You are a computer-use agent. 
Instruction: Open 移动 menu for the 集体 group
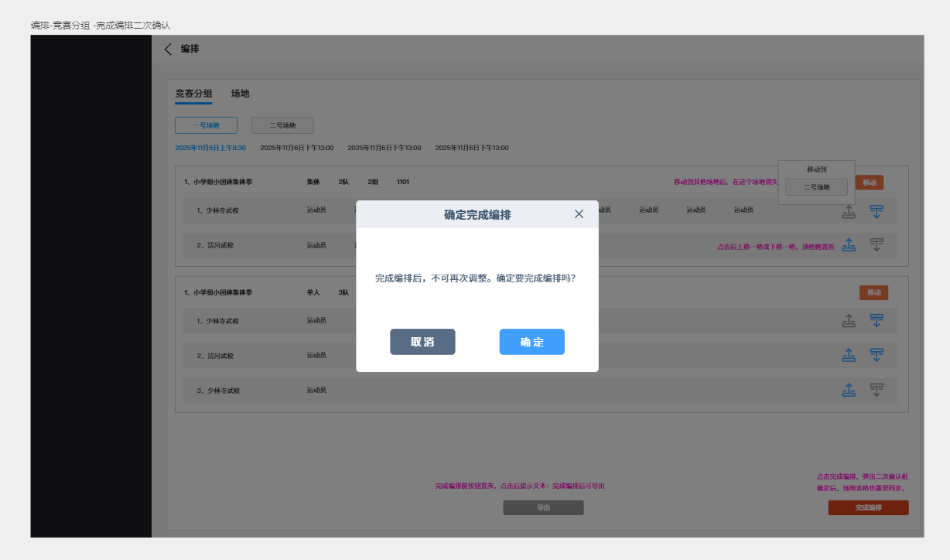870,183
